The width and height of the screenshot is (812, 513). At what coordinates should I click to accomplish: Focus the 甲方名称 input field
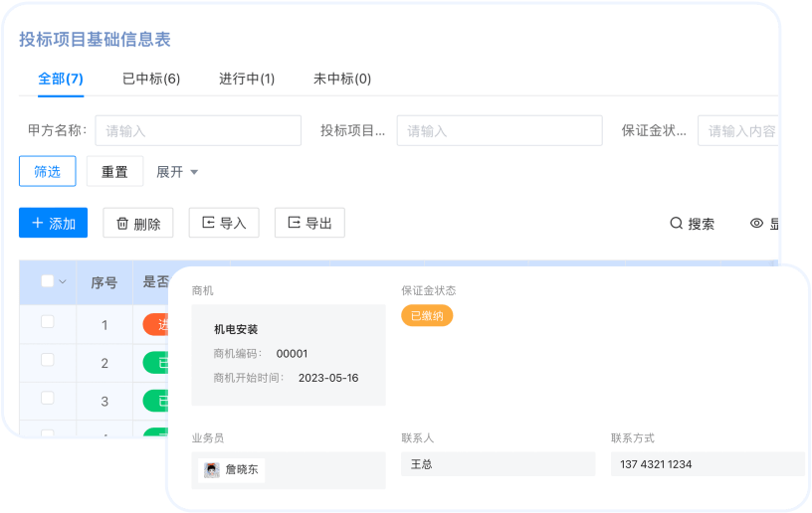pos(198,131)
